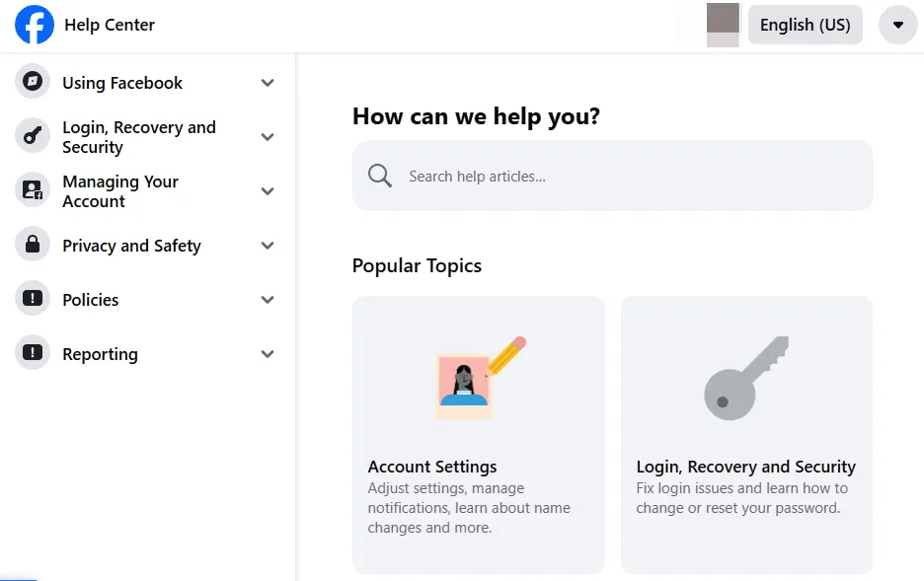Click the search magnifier icon
Image resolution: width=924 pixels, height=581 pixels.
pos(379,175)
